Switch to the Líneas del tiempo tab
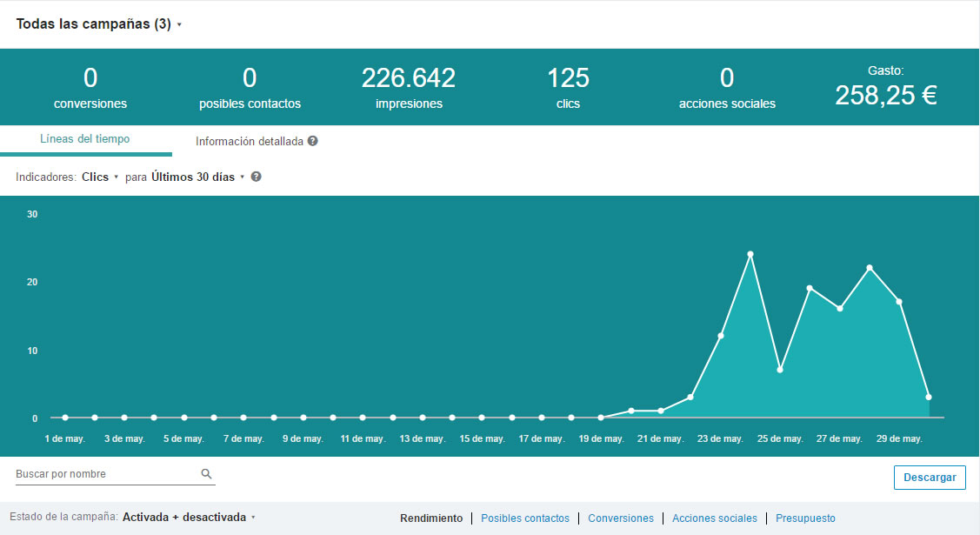 [x=85, y=139]
